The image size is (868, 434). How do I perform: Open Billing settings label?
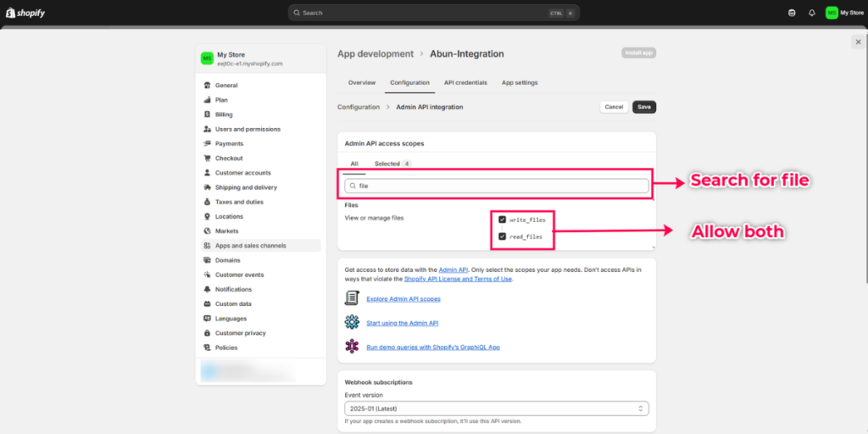pyautogui.click(x=224, y=114)
